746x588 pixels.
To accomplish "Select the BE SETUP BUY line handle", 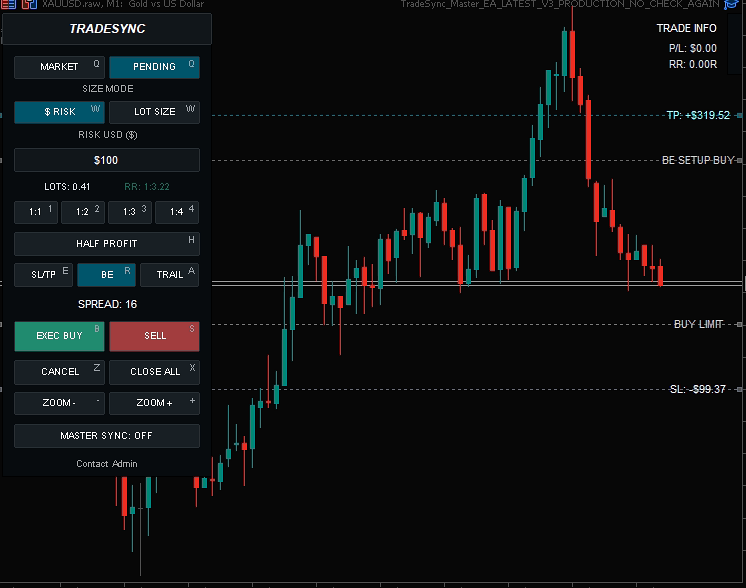I will 739,160.
